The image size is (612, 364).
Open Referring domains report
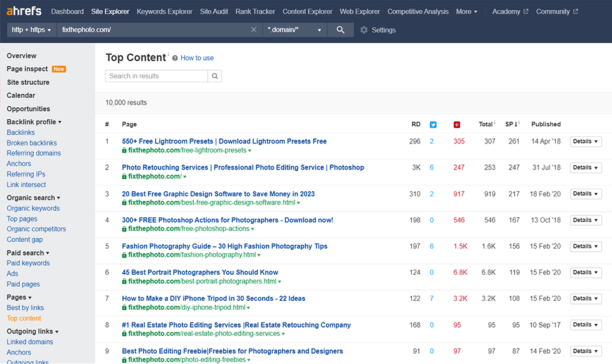pos(34,154)
